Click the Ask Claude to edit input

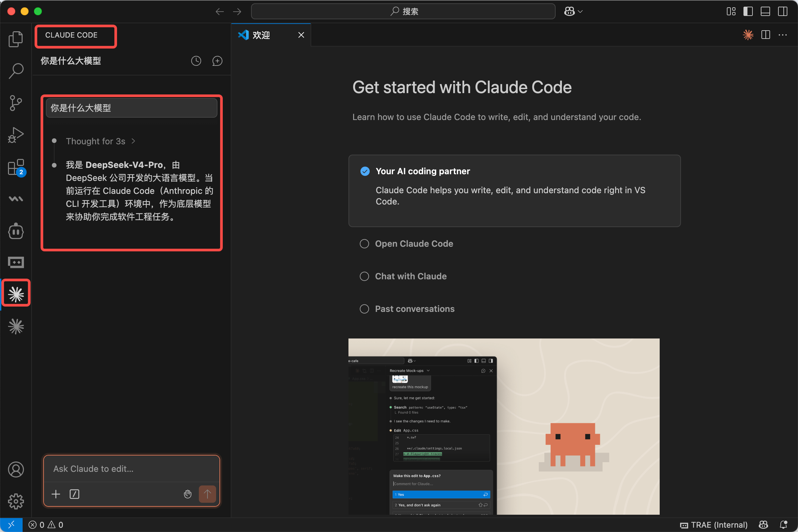pos(132,468)
